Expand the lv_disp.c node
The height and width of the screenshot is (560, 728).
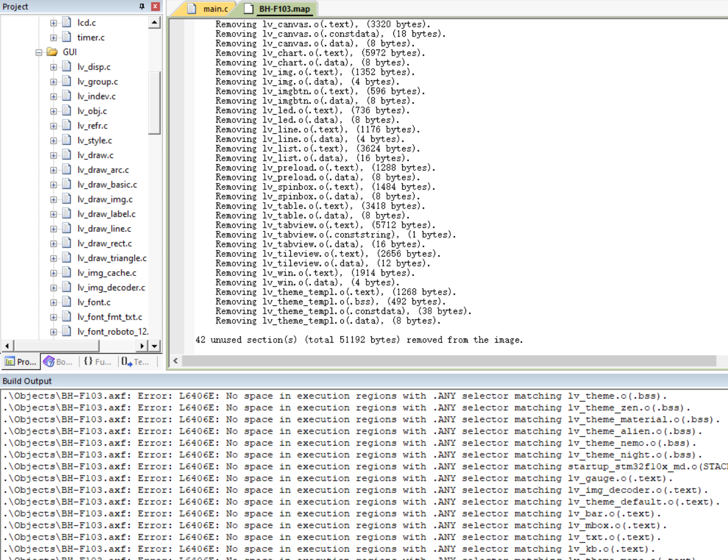coord(53,67)
